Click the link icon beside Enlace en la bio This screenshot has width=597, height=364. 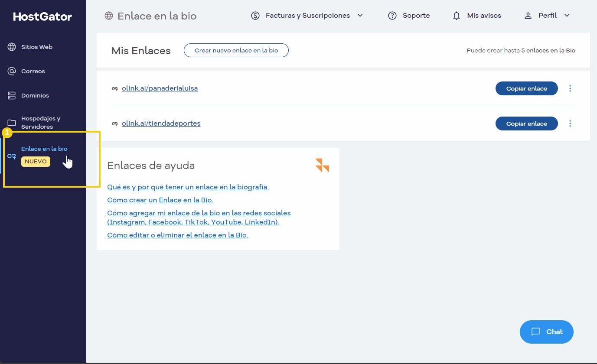pos(12,156)
